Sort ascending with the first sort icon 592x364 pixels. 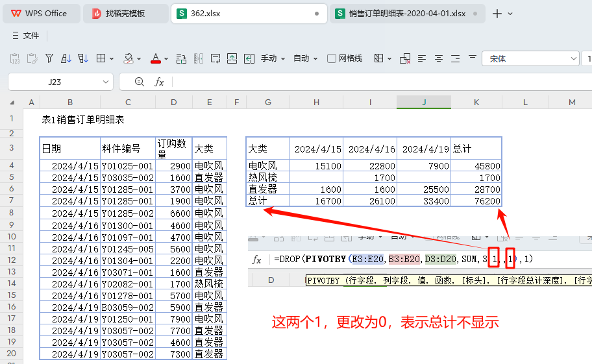(66, 58)
